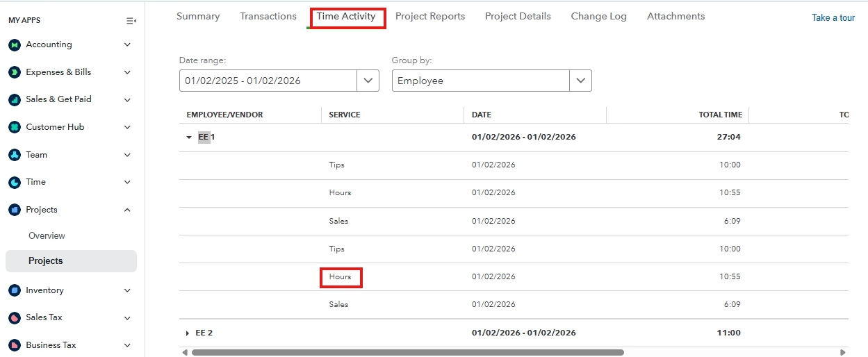Open the Overview submenu item
This screenshot has height=357, width=868.
[x=47, y=236]
